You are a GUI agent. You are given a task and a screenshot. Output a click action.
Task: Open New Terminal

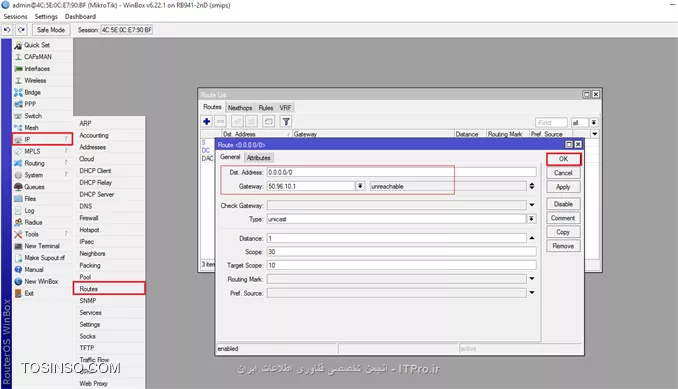click(42, 246)
